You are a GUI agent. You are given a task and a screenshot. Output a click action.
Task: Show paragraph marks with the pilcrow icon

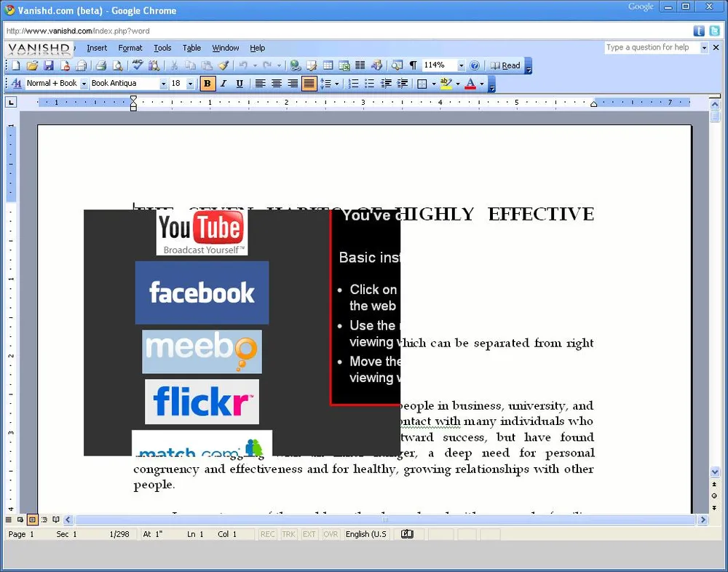click(414, 65)
